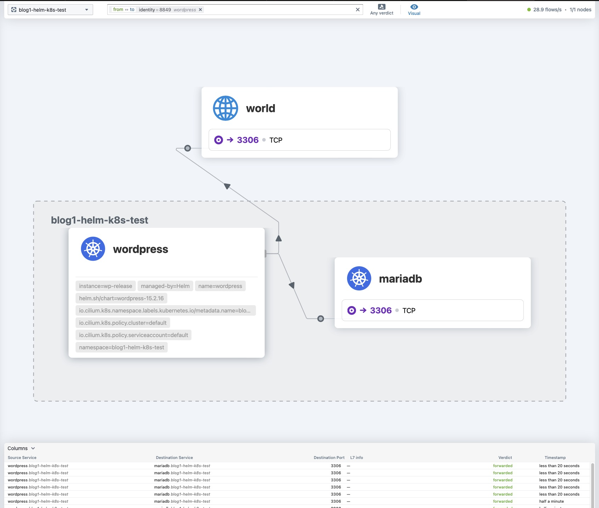The width and height of the screenshot is (599, 508).
Task: Click the arrow icon before mariadb's 3306
Action: (363, 311)
